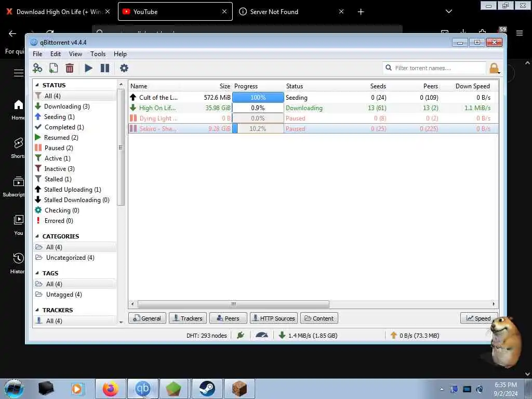
Task: Sort by the Name column header
Action: point(139,86)
